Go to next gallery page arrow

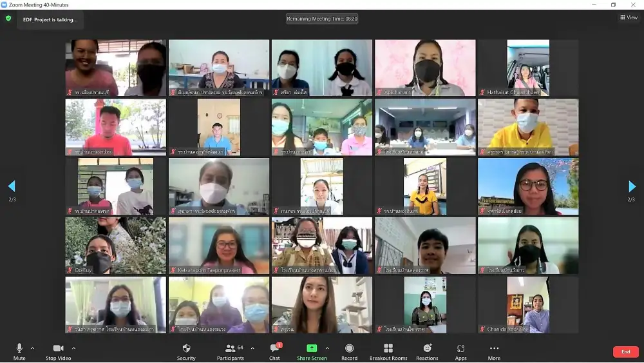[x=632, y=187]
